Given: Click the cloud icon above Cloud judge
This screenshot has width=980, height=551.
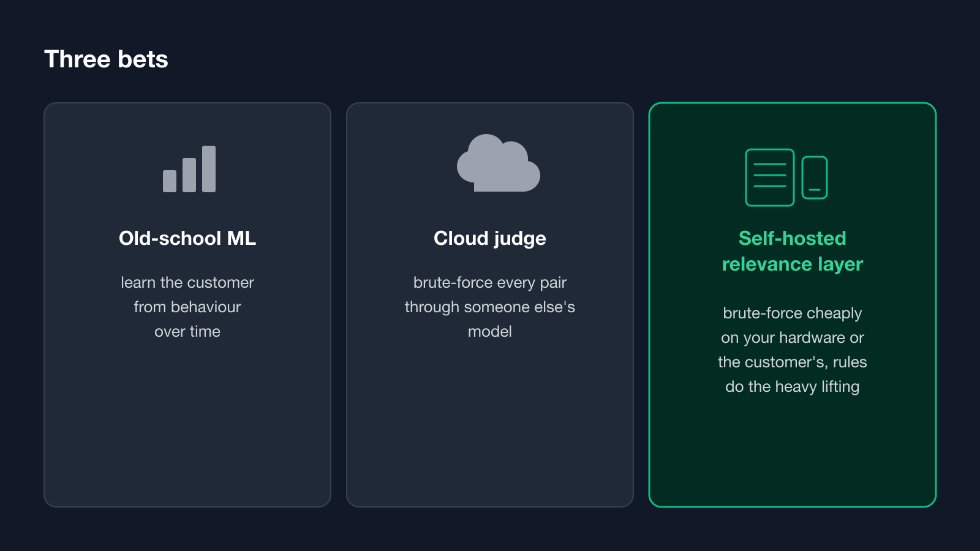Looking at the screenshot, I should coord(499,163).
